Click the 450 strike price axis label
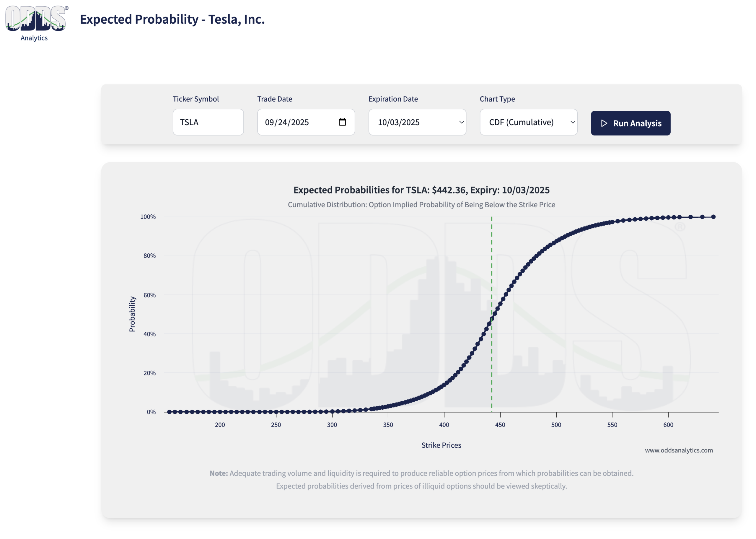756x539 pixels. click(500, 425)
